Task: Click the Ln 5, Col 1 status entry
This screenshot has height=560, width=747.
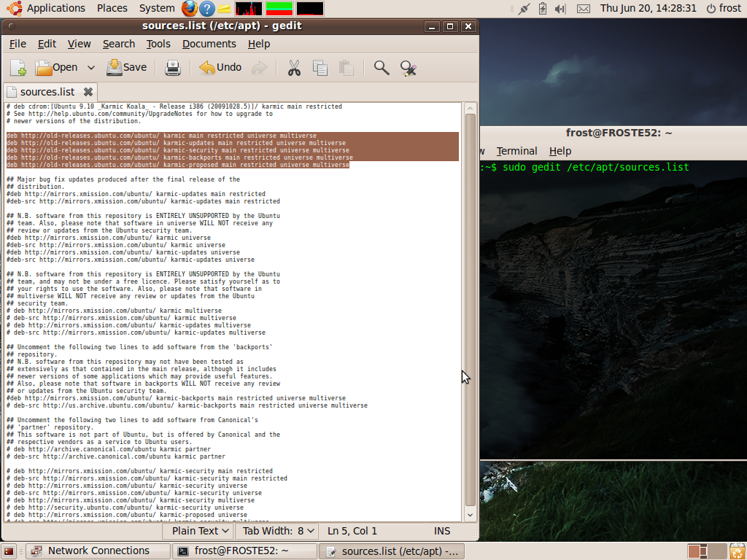Action: pos(352,531)
